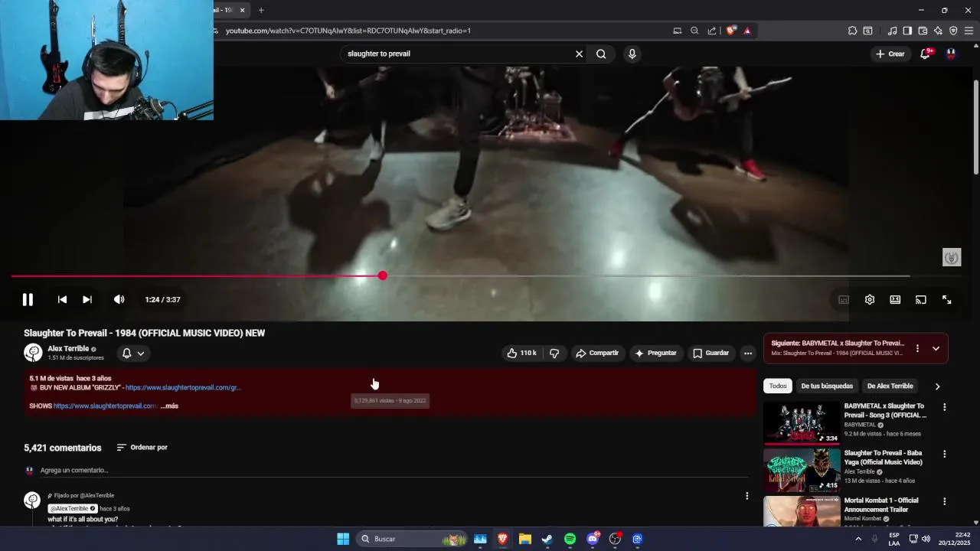The width and height of the screenshot is (980, 551).
Task: Clear the YouTube search text
Action: click(x=579, y=54)
